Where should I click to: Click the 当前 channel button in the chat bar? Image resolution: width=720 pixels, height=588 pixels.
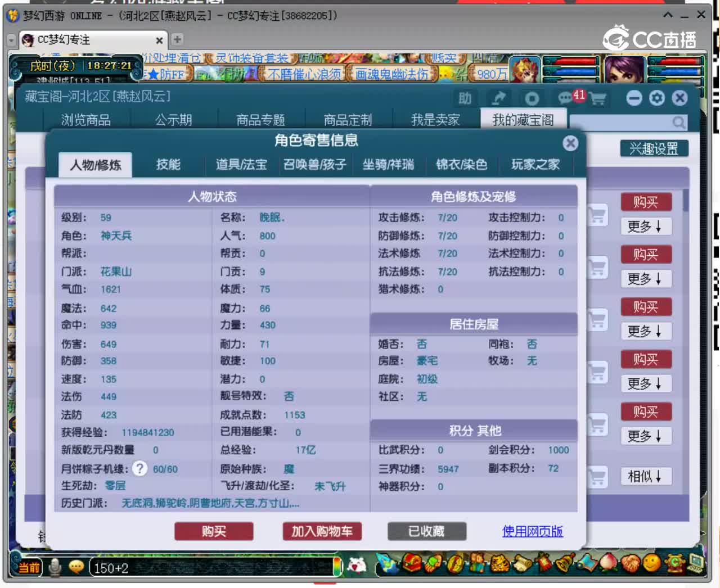pyautogui.click(x=29, y=568)
